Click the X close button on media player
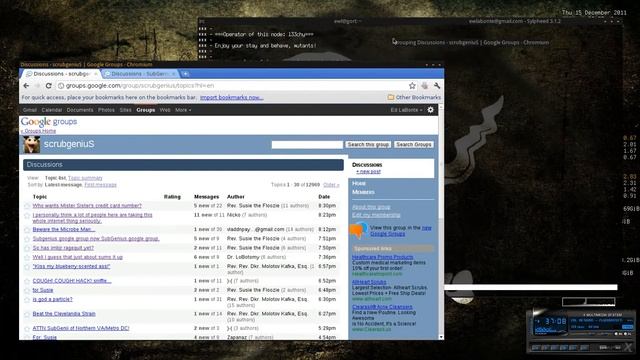This screenshot has height=360, width=640. click(628, 347)
